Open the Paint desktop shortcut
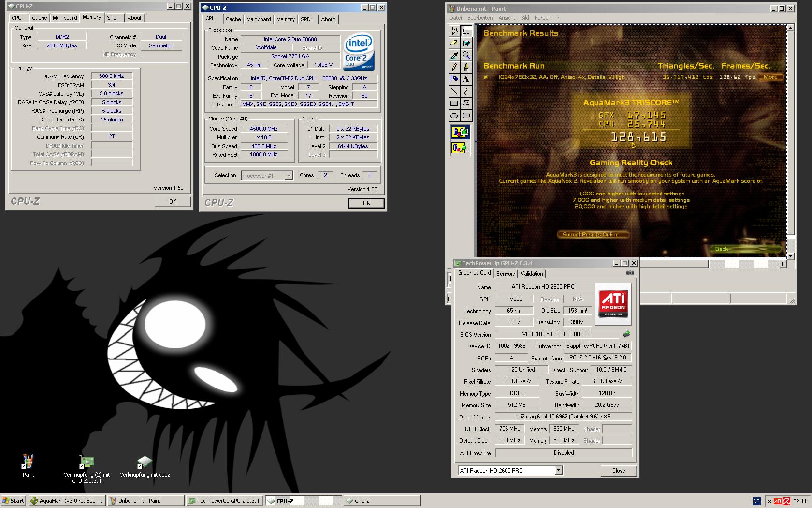The height and width of the screenshot is (508, 812). (28, 465)
